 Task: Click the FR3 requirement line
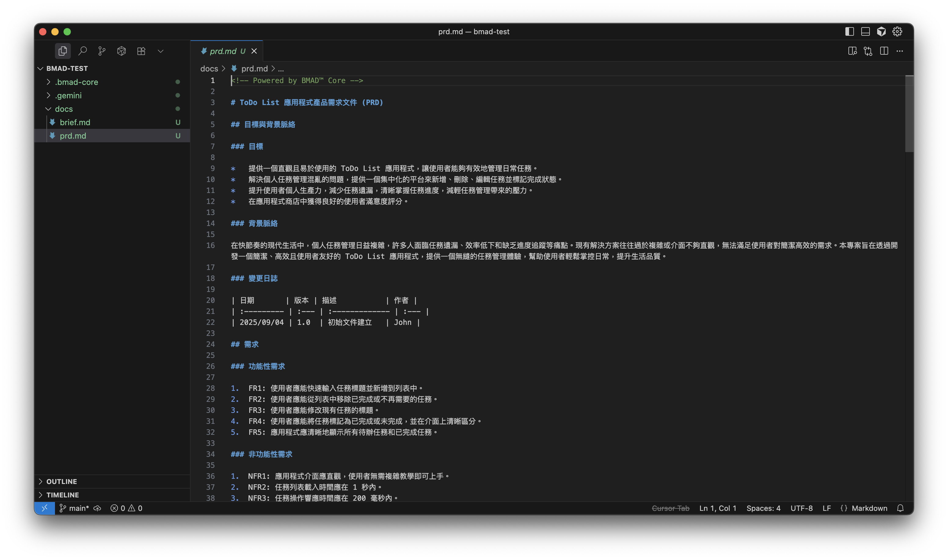pyautogui.click(x=305, y=410)
